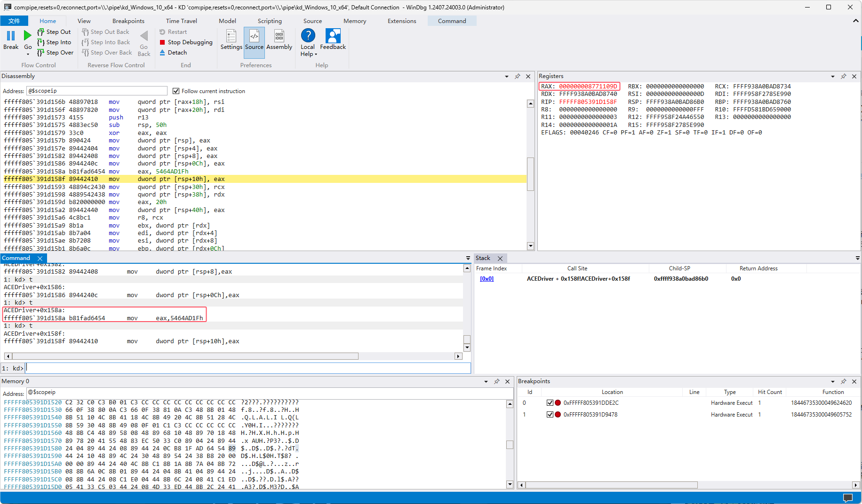
Task: Pin the Breakpoints panel
Action: 843,381
